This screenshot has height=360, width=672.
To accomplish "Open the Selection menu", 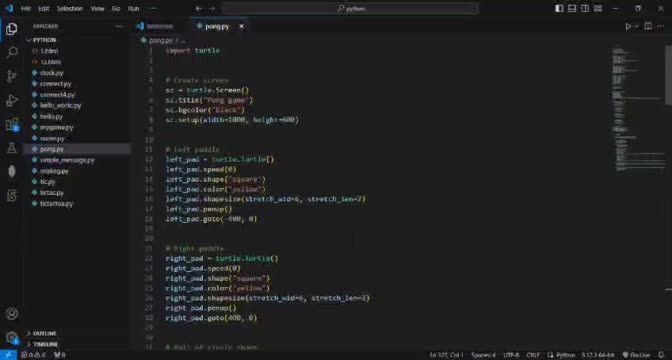I will [x=69, y=9].
